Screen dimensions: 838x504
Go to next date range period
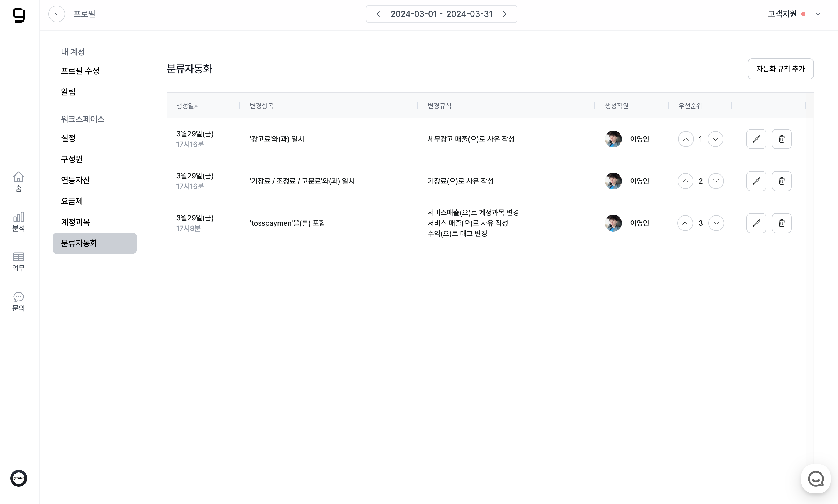pyautogui.click(x=505, y=14)
